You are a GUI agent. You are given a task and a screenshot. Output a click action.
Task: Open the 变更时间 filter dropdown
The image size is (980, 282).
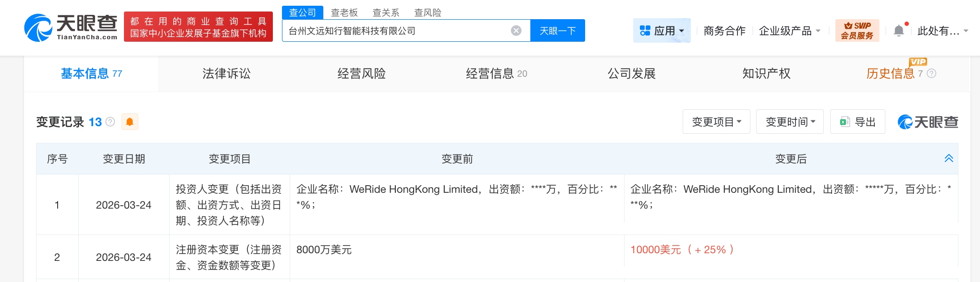click(789, 122)
